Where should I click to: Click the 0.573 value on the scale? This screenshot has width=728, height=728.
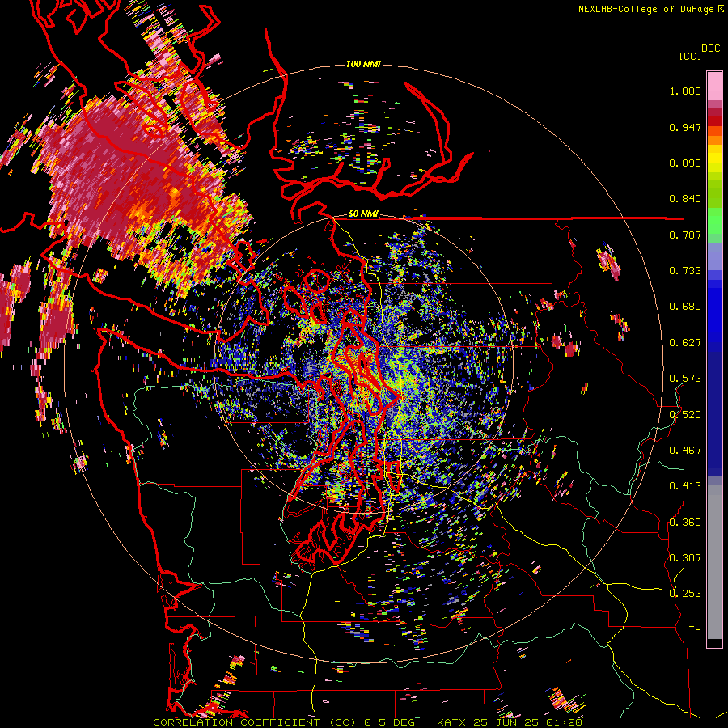(685, 379)
